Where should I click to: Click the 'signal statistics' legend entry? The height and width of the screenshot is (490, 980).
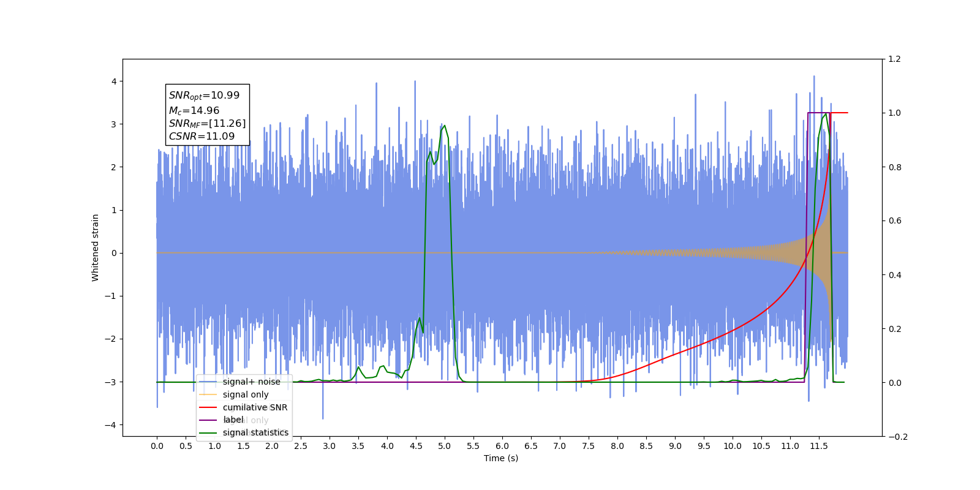click(255, 432)
